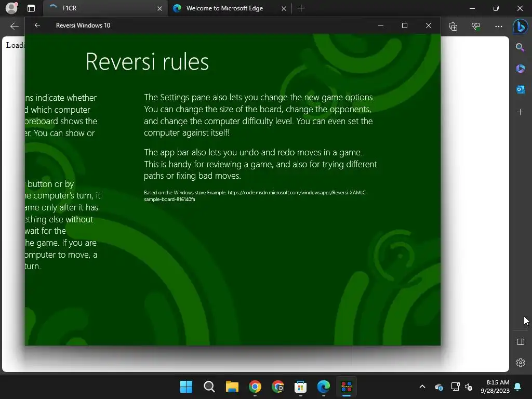Minimize the Reversi Windows 10 window
Viewport: 532px width, 399px height.
pos(381,25)
